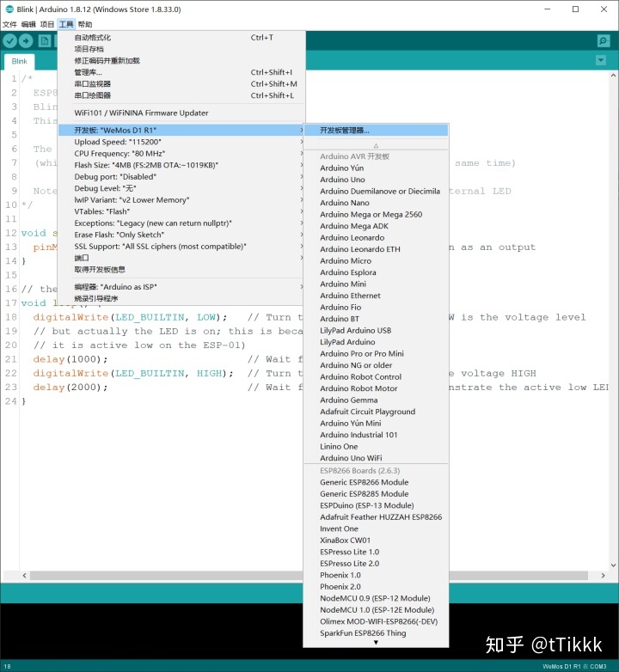
Task: Expand the Erase Flash: "Only Sketch" submenu
Action: 181,235
